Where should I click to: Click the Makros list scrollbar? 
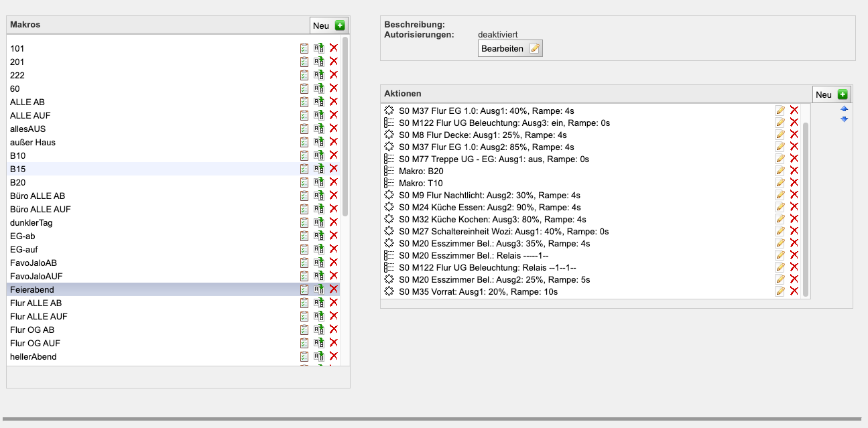pyautogui.click(x=345, y=127)
